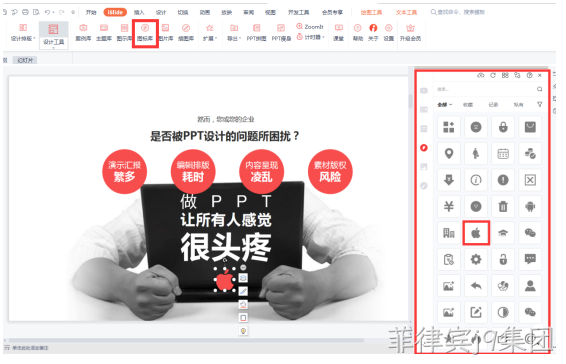This screenshot has width=566, height=364.
Task: Open the 插图库 illustration library
Action: pyautogui.click(x=186, y=32)
